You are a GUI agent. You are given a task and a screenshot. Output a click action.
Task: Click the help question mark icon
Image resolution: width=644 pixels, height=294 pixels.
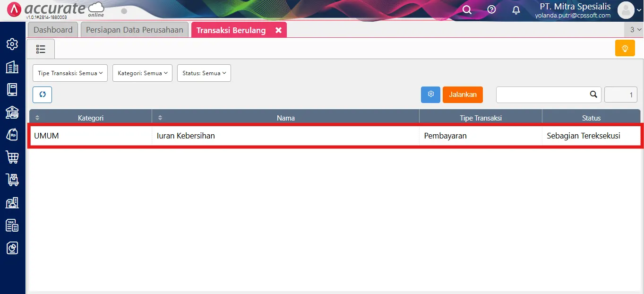tap(491, 10)
